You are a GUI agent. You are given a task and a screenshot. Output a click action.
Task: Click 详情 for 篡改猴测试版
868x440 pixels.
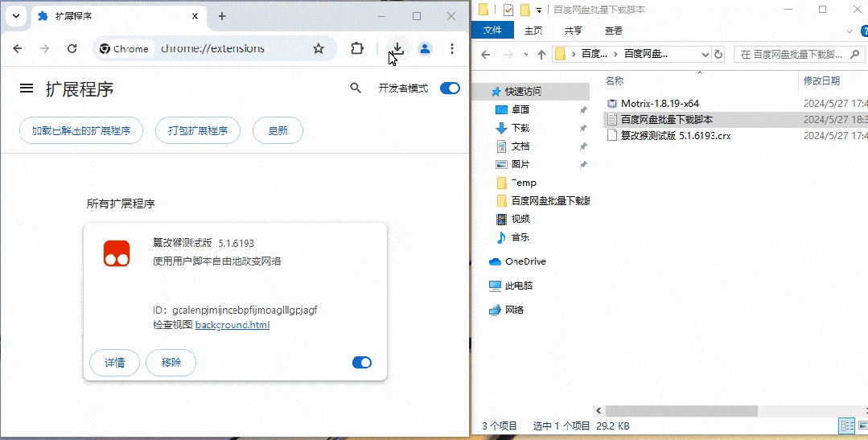click(x=114, y=363)
